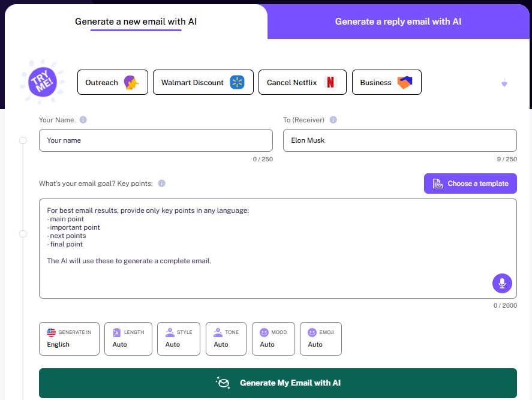This screenshot has width=532, height=400.
Task: Click the 9 / 250 receiver character counter
Action: (507, 159)
